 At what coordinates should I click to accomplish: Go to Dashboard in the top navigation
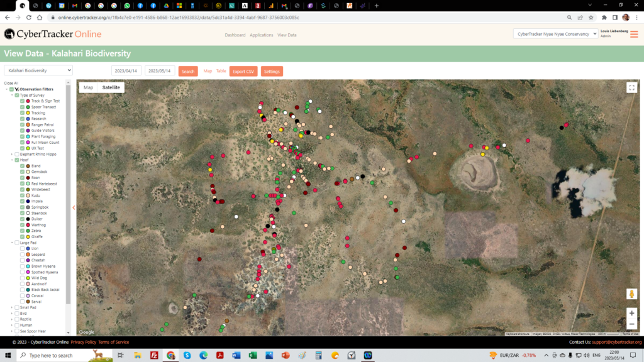(x=235, y=35)
